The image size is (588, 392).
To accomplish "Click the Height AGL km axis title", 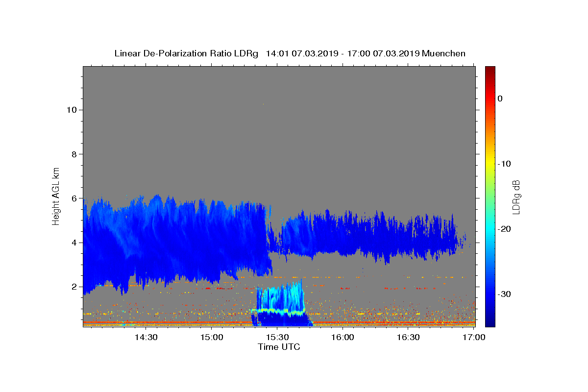I will coord(56,196).
